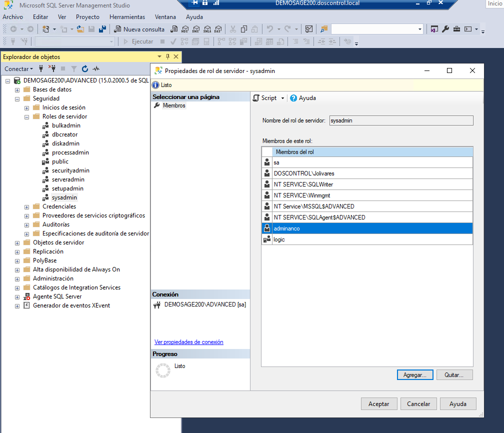This screenshot has height=433, width=504.
Task: Click the Cancelar button
Action: 418,403
